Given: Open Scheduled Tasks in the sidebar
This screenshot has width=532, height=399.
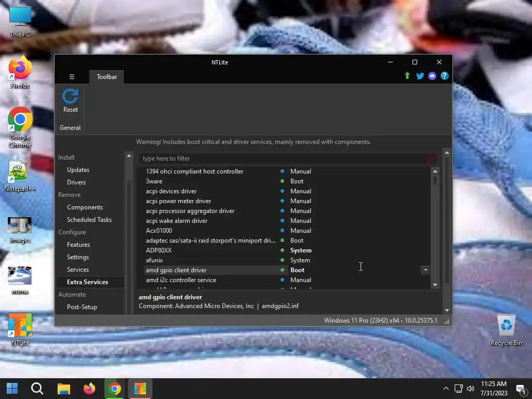Looking at the screenshot, I should coord(89,220).
